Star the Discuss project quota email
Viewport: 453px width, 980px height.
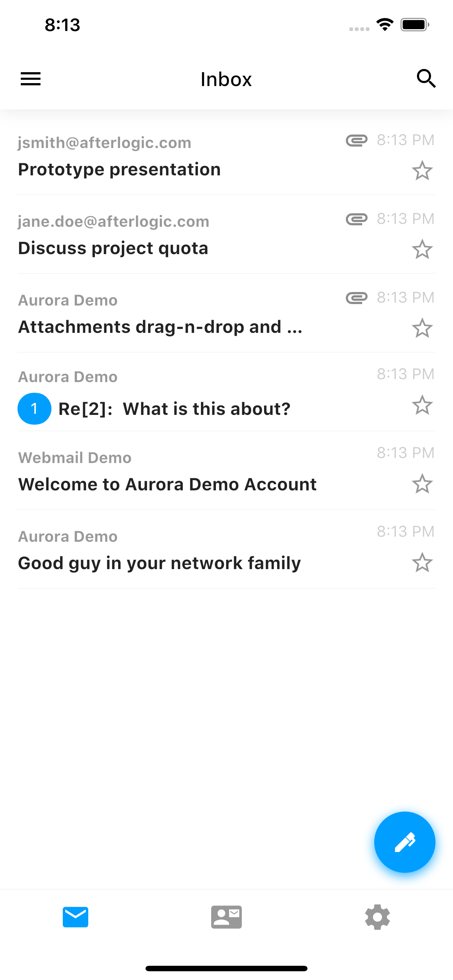click(422, 249)
